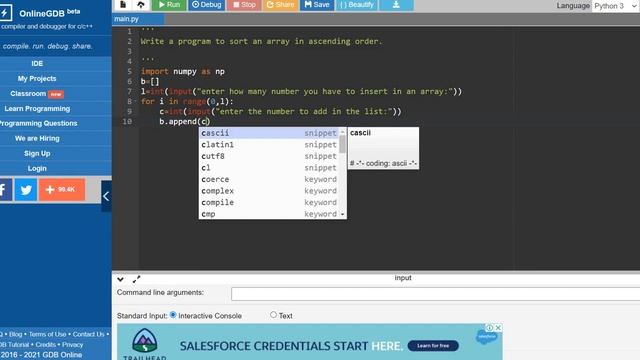Open Privacy footer link
The height and width of the screenshot is (360, 640).
(73, 345)
